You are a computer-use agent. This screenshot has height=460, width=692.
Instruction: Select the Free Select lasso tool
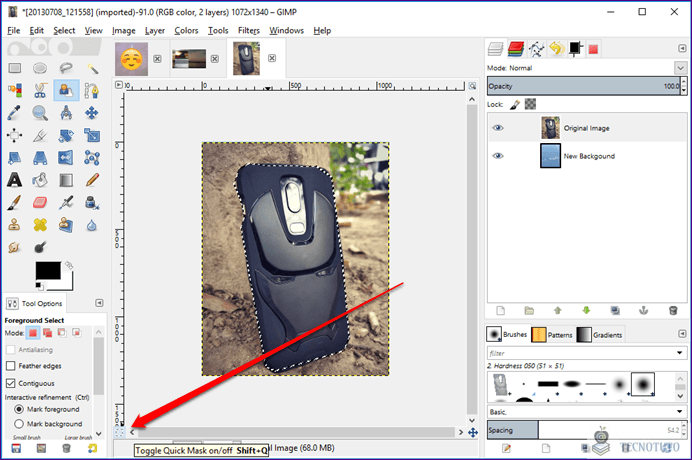coord(66,68)
